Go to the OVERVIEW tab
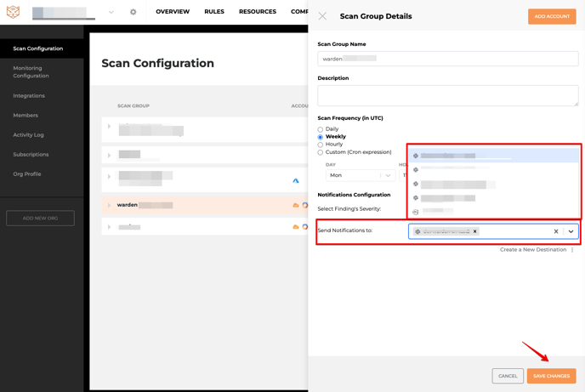585x392 pixels. coord(173,12)
